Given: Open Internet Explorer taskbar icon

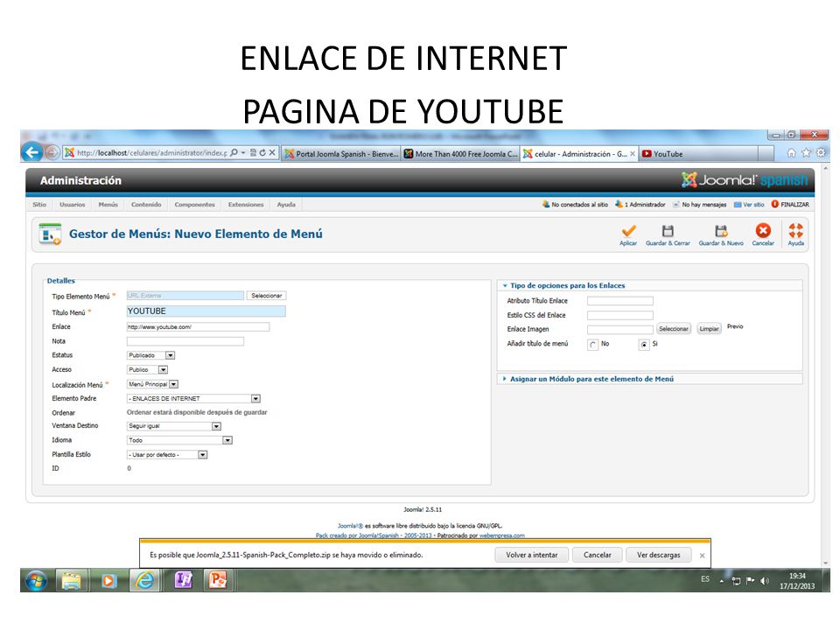Looking at the screenshot, I should 144,581.
